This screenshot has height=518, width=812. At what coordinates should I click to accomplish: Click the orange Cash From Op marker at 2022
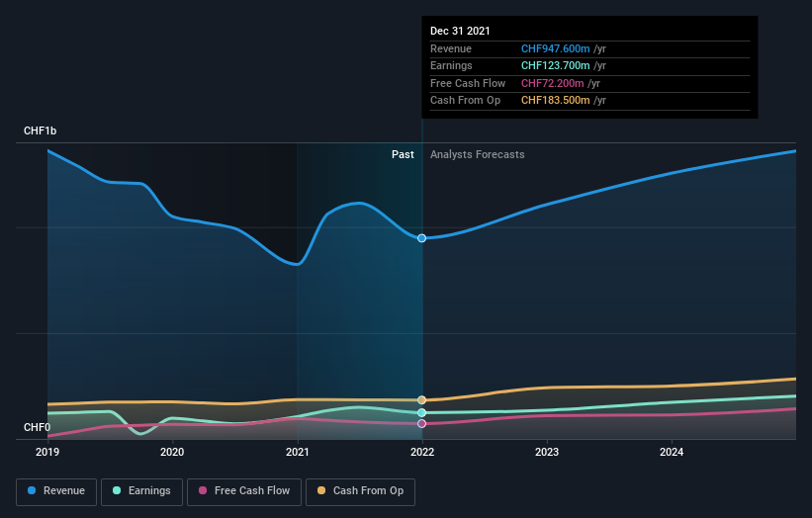(x=422, y=400)
